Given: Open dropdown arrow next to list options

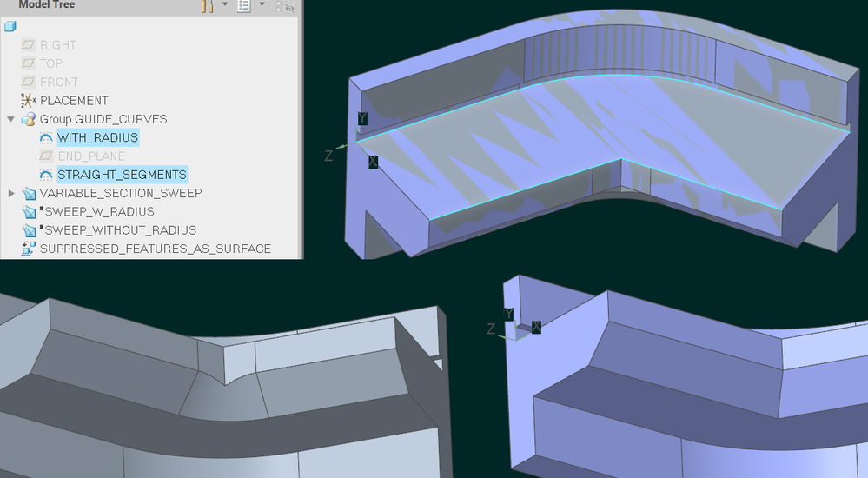Looking at the screenshot, I should 262,5.
